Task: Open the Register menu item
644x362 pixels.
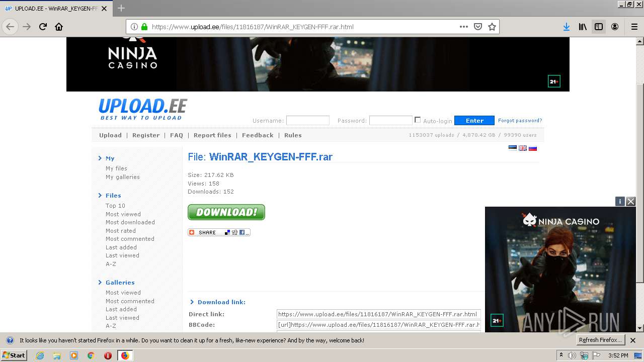Action: pos(146,135)
